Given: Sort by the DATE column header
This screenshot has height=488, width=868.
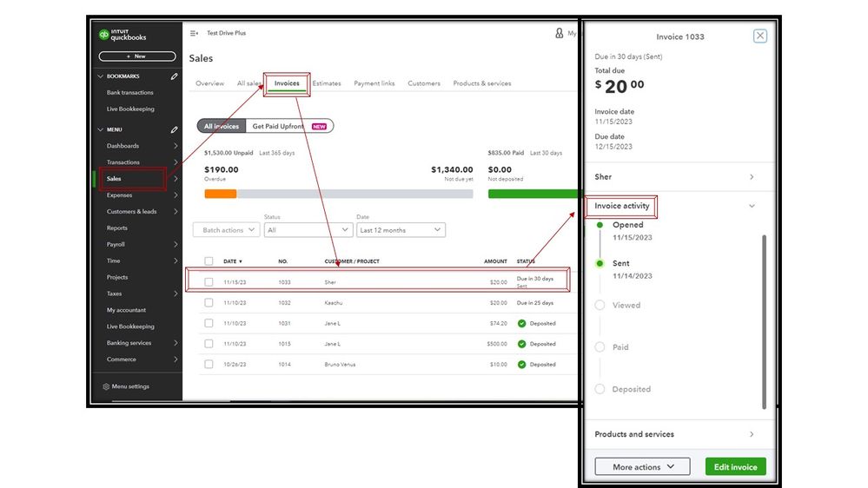Looking at the screenshot, I should click(233, 261).
